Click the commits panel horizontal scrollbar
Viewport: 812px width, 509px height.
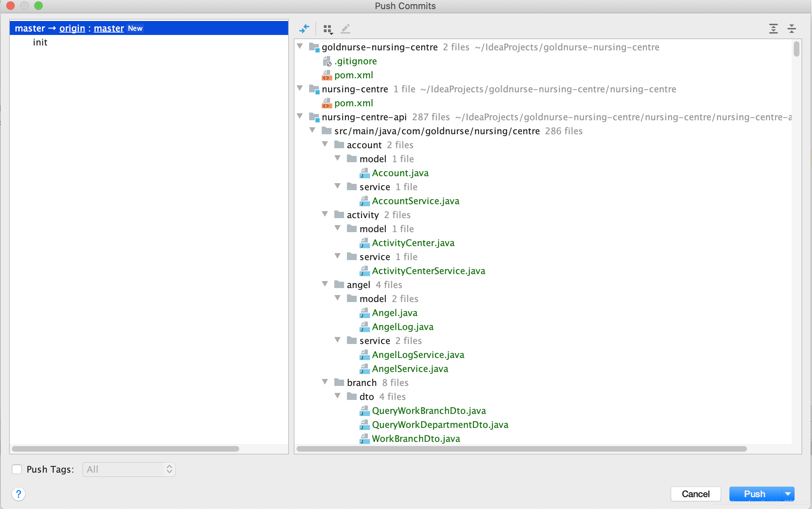(126, 449)
